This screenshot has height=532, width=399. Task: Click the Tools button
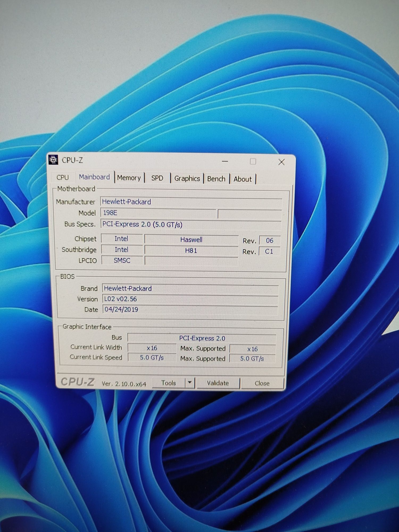pos(169,383)
